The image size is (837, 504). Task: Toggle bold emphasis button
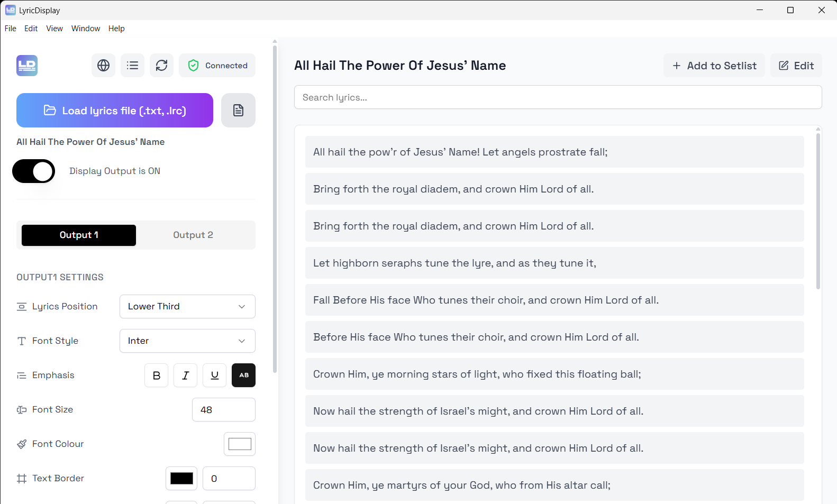coord(156,375)
